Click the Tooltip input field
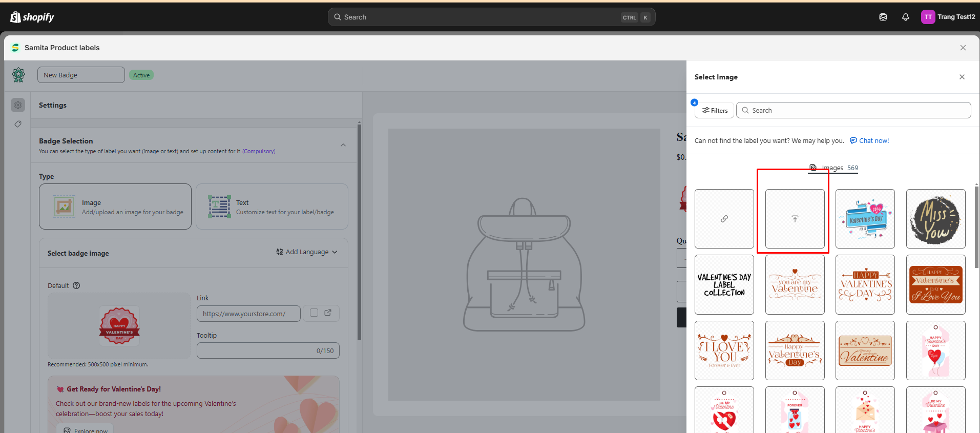Screen dimensions: 980x433 point(256,350)
